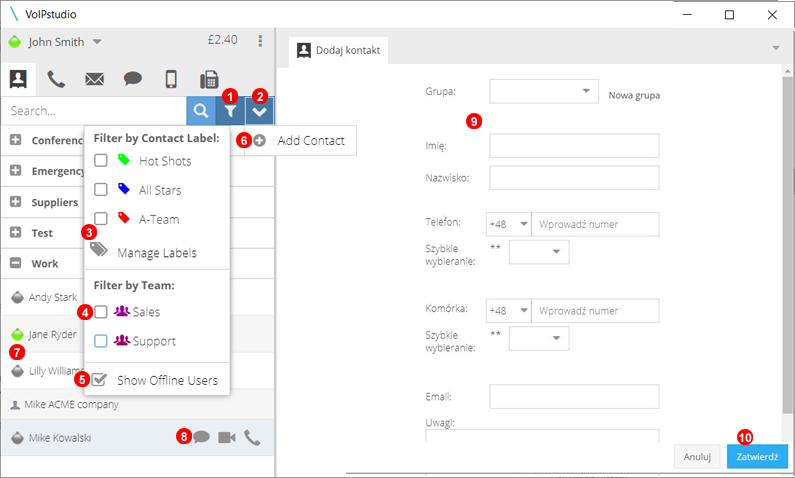Click the Support team people icon
The width and height of the screenshot is (795, 478).
click(x=122, y=340)
